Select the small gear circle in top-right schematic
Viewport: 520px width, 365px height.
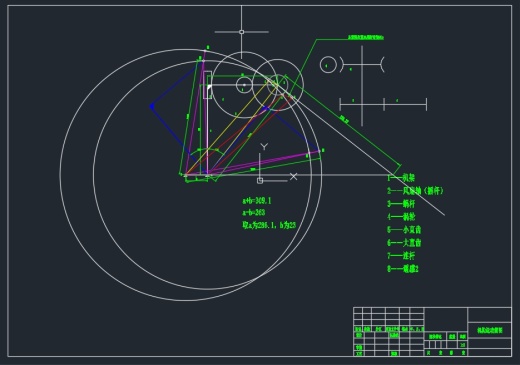coord(328,65)
